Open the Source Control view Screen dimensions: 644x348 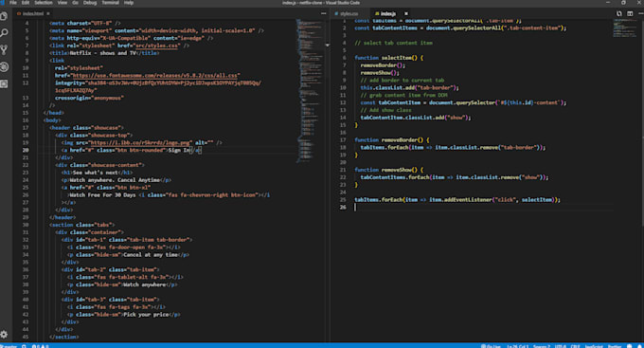tap(4, 50)
